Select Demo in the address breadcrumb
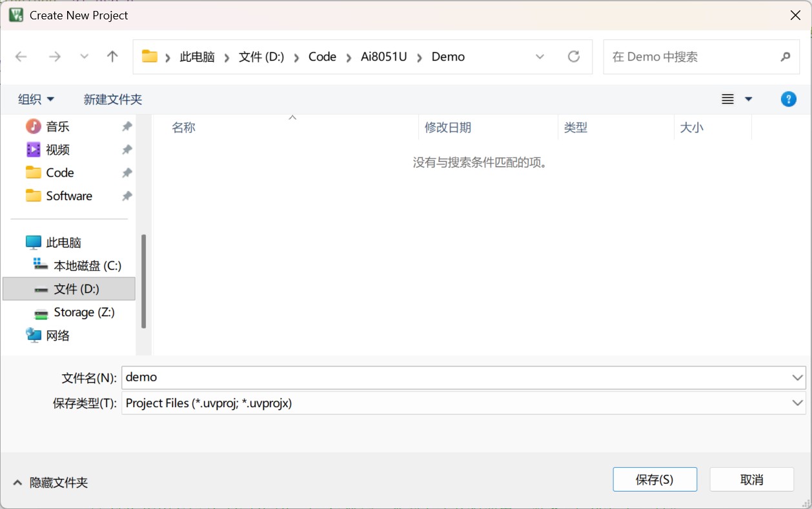This screenshot has height=509, width=812. click(x=448, y=57)
